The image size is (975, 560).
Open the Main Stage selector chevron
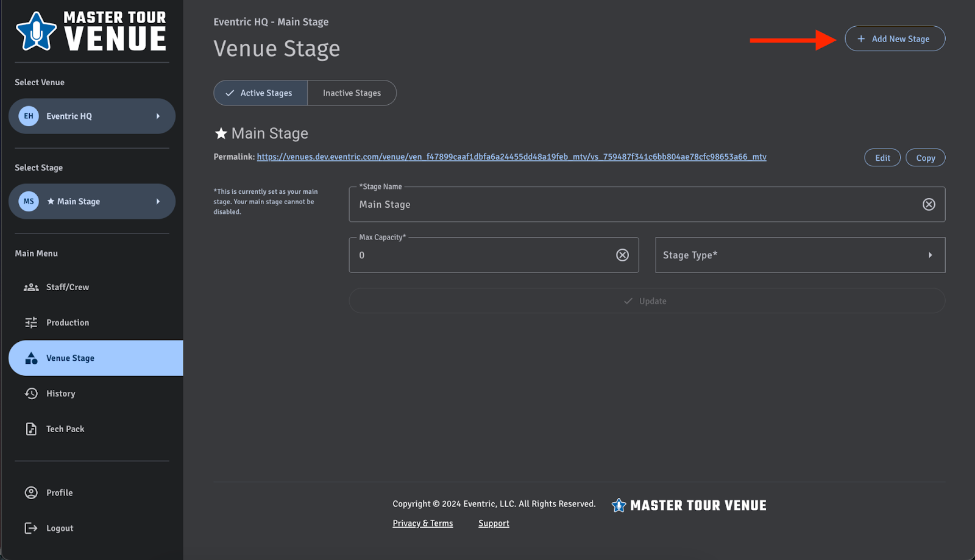pyautogui.click(x=158, y=201)
